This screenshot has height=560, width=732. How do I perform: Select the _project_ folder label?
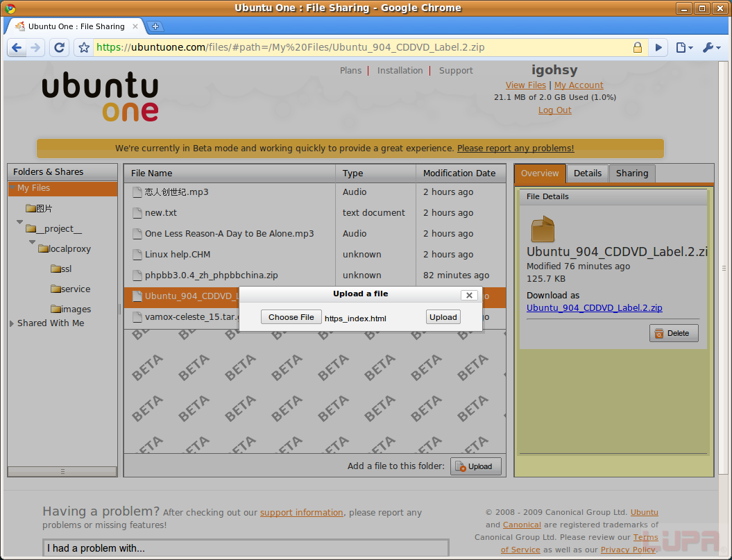tap(59, 229)
